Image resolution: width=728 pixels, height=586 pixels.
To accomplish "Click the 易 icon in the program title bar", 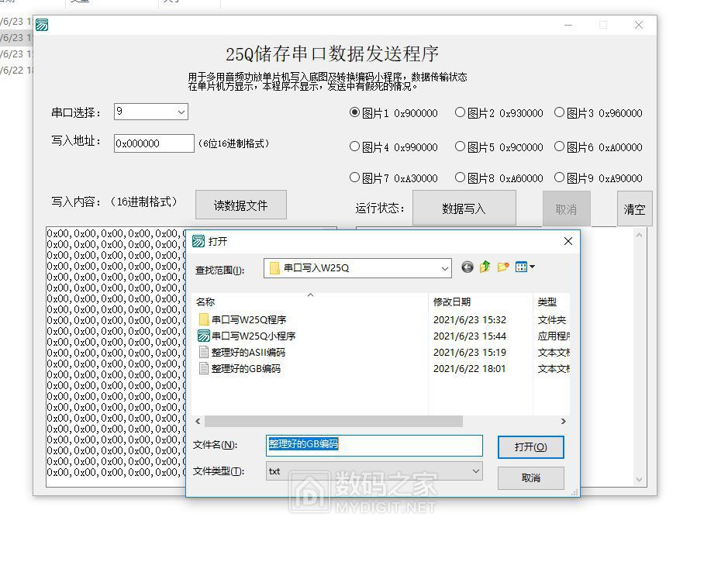I will (42, 25).
